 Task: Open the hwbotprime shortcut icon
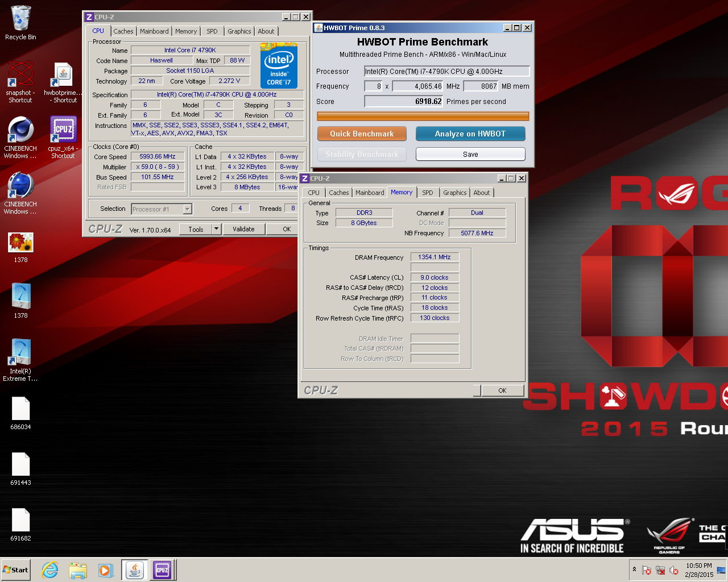click(x=63, y=82)
